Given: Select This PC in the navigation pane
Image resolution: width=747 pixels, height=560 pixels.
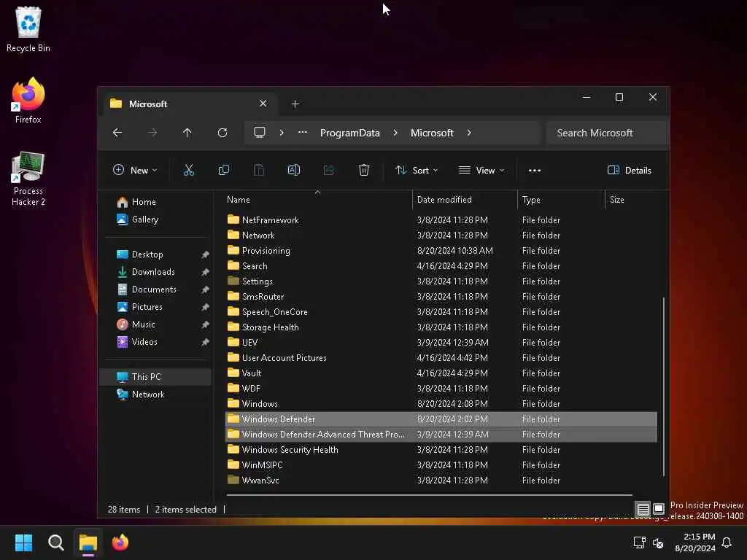Looking at the screenshot, I should pyautogui.click(x=155, y=377).
